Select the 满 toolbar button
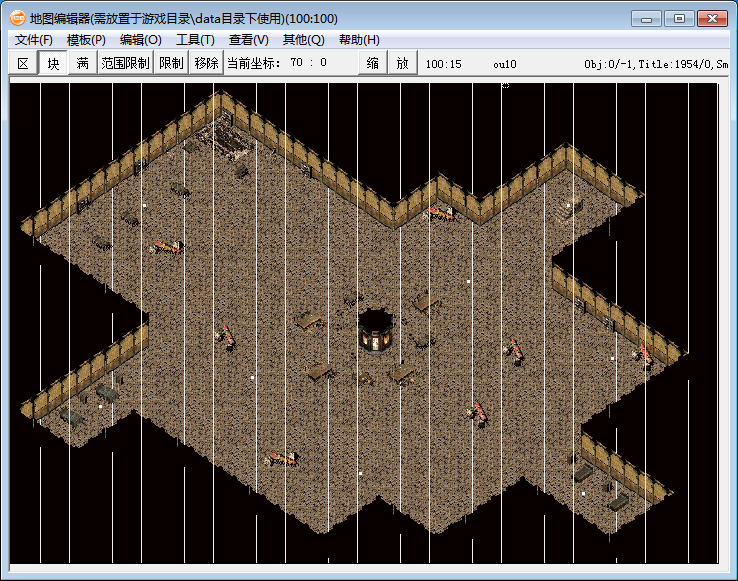Viewport: 738px width, 581px height. pyautogui.click(x=82, y=63)
